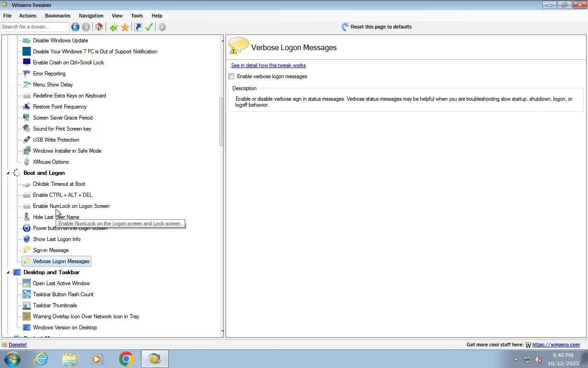Screen dimensions: 588x368
Task: Select Power button on the Login Screen
Action: 70,228
